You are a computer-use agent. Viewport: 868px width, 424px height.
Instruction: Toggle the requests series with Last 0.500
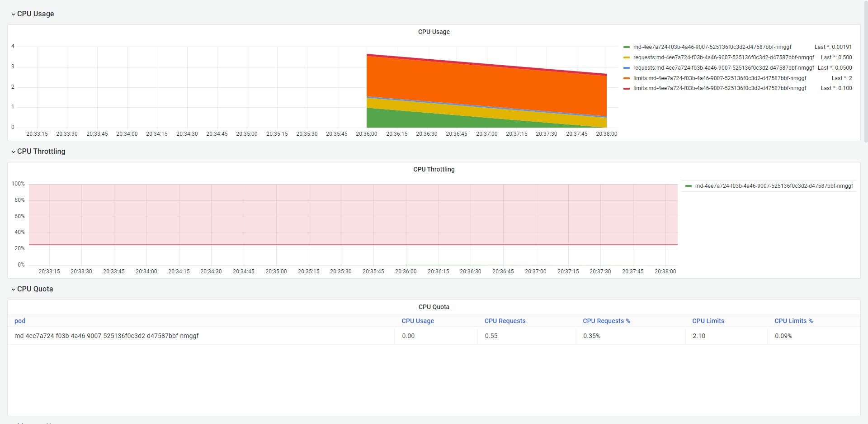tap(723, 57)
